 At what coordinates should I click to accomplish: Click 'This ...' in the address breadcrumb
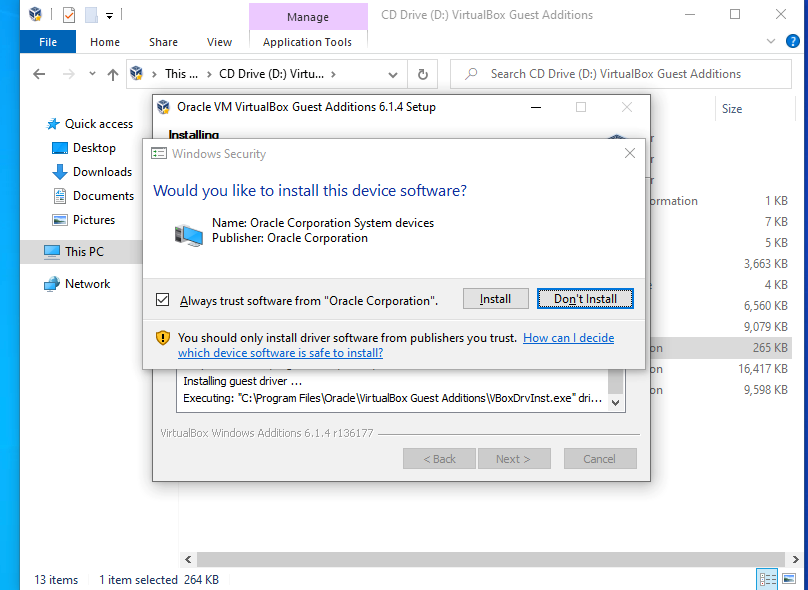[181, 74]
